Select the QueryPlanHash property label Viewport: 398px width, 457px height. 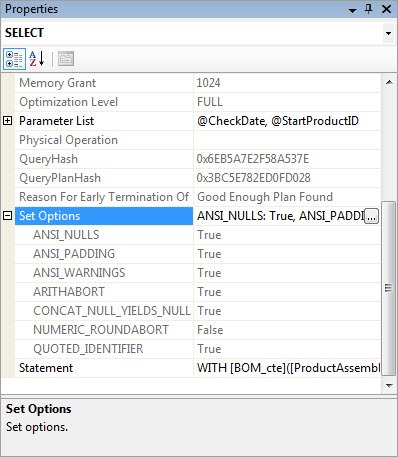(x=60, y=178)
